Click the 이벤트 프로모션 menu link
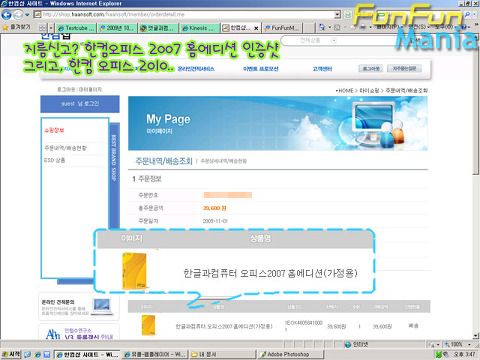Screen dimensions: 480x360 261,69
